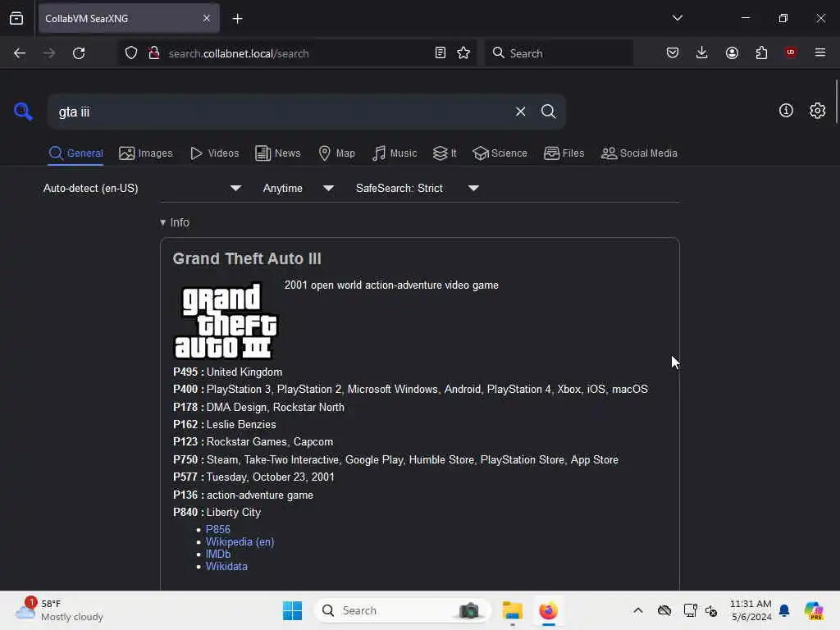The image size is (840, 630).
Task: Open the Copilot preview icon
Action: pos(814,610)
